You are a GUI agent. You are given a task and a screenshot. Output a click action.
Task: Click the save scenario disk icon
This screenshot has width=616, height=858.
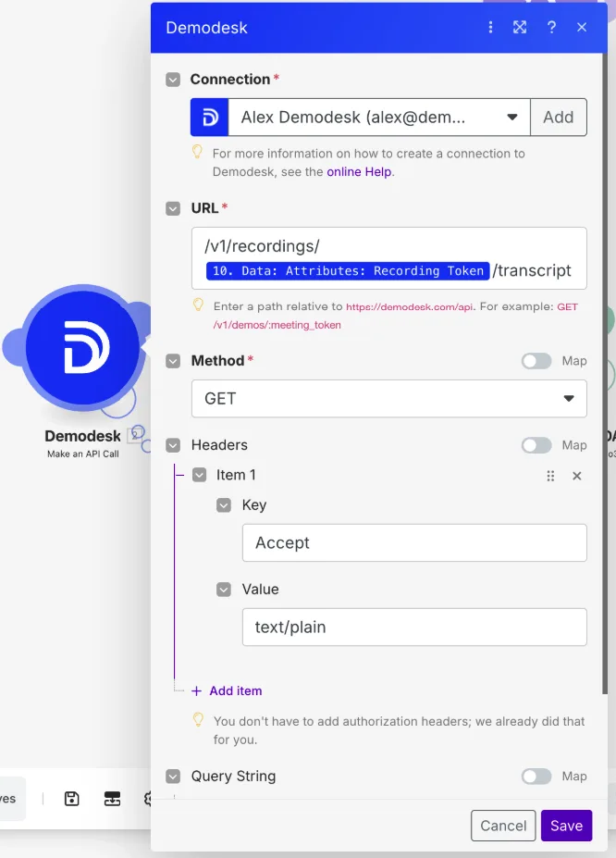click(x=71, y=799)
